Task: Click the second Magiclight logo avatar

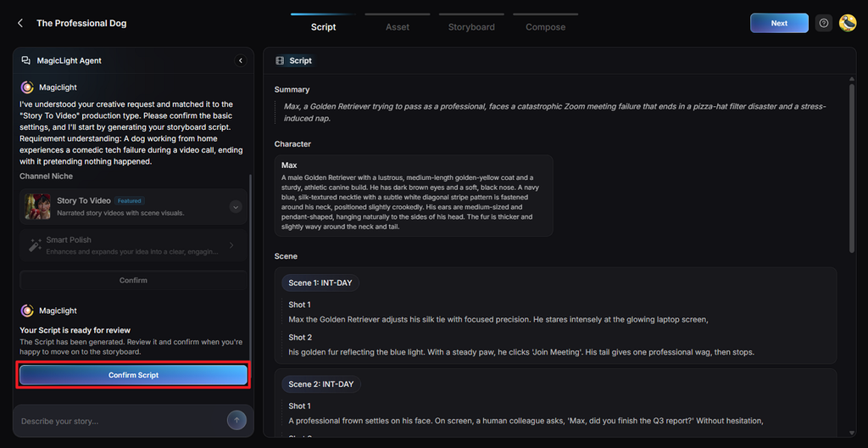Action: pos(27,311)
